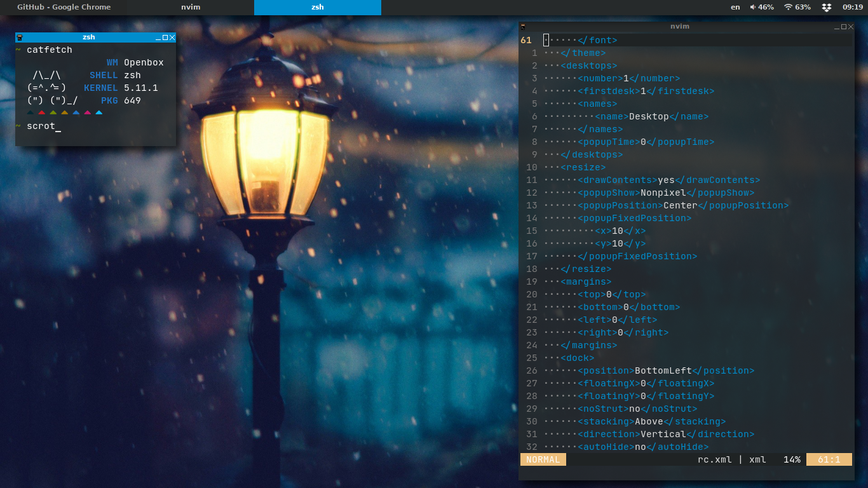Open the Wi-Fi signal indicator

788,7
